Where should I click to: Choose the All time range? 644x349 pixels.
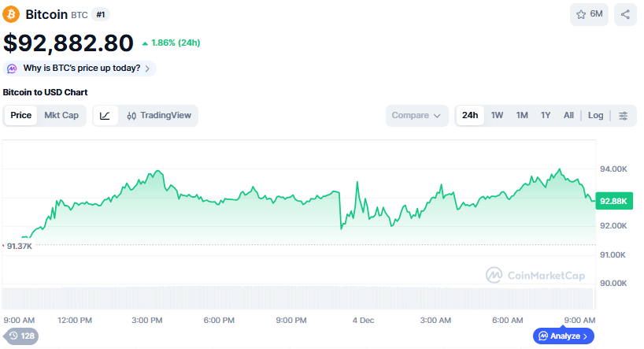coord(568,116)
